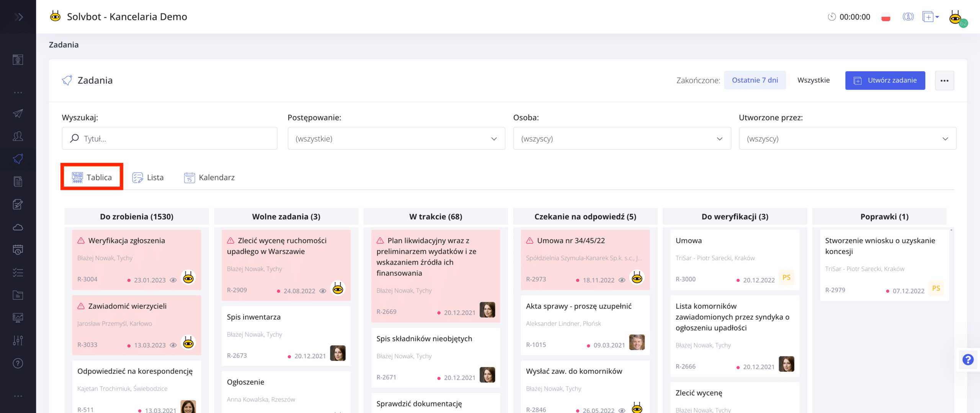Image resolution: width=980 pixels, height=413 pixels.
Task: Click the cloud icon in sidebar
Action: [x=18, y=227]
